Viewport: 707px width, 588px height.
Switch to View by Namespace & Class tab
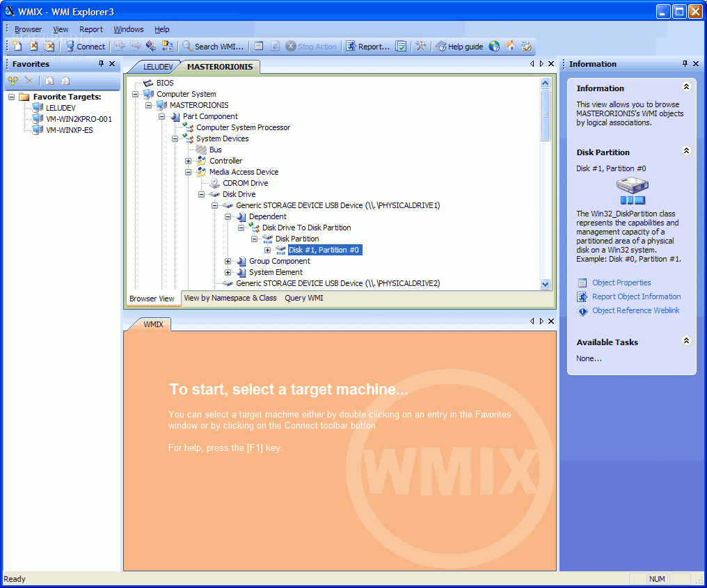(230, 298)
